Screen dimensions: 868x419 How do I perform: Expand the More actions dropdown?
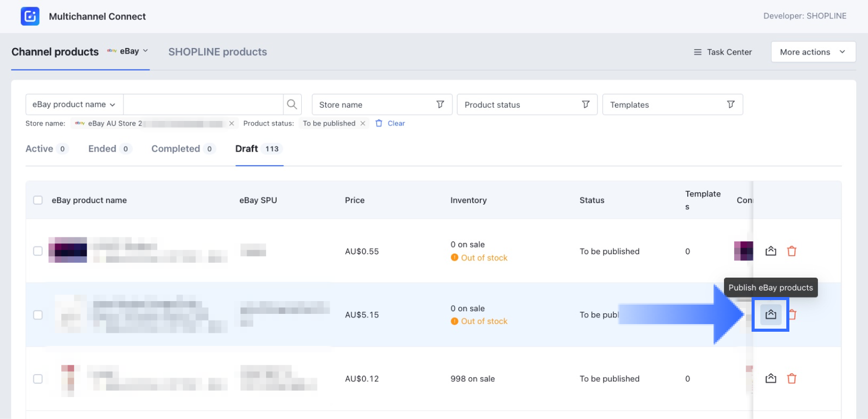pyautogui.click(x=812, y=52)
